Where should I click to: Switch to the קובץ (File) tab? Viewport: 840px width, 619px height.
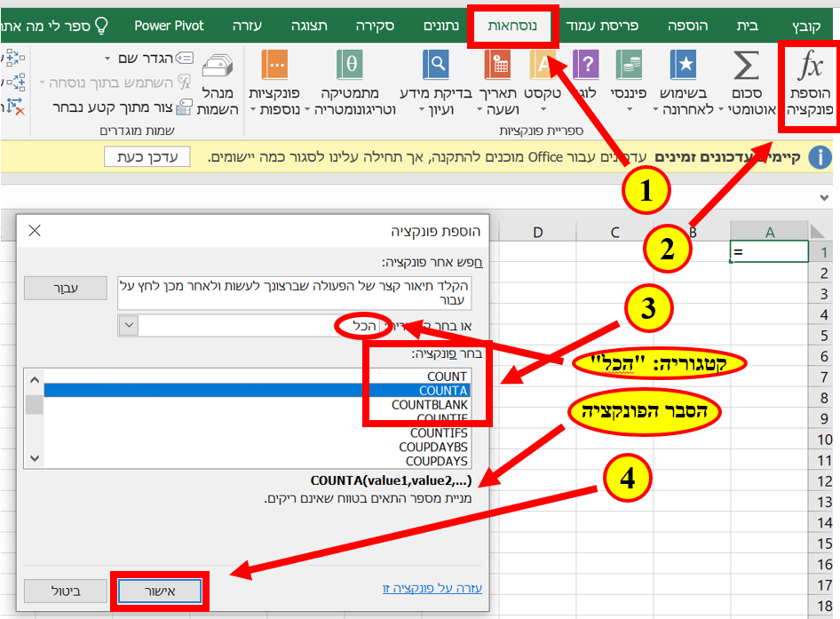pos(806,26)
